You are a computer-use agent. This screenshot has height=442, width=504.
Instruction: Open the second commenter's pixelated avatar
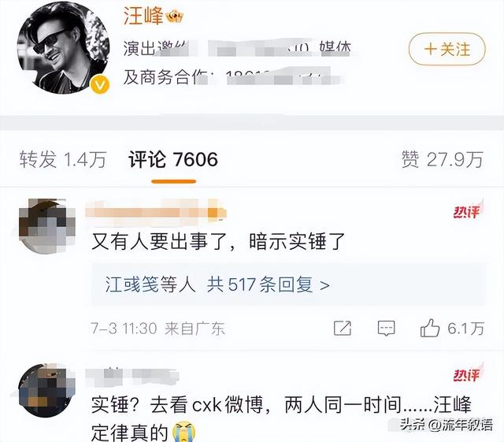pyautogui.click(x=47, y=391)
